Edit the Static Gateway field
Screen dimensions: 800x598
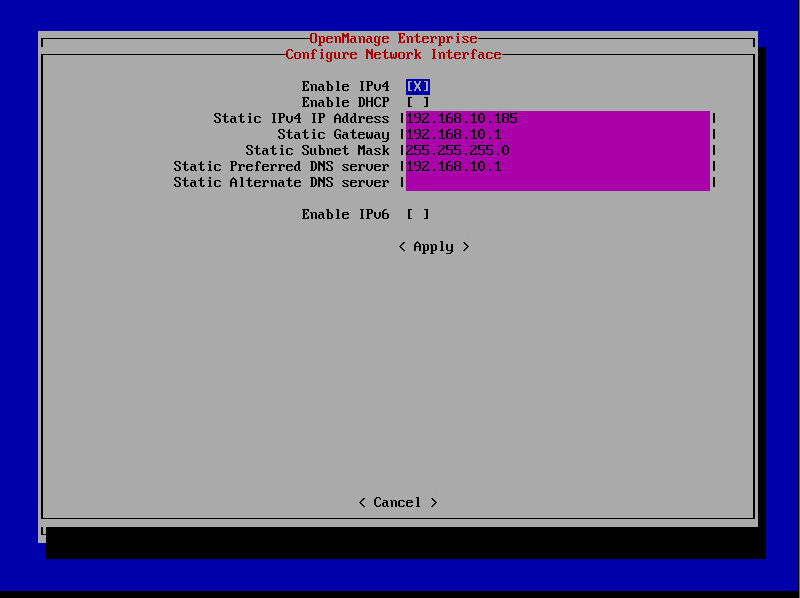558,134
